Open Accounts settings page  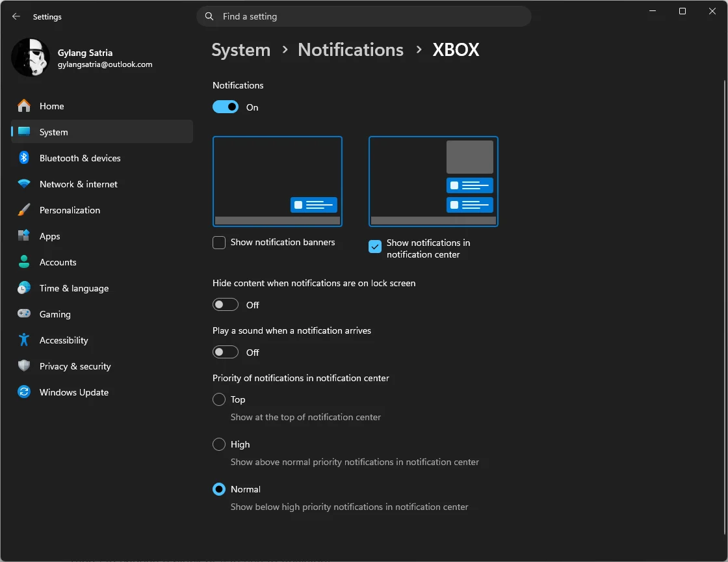coord(102,262)
